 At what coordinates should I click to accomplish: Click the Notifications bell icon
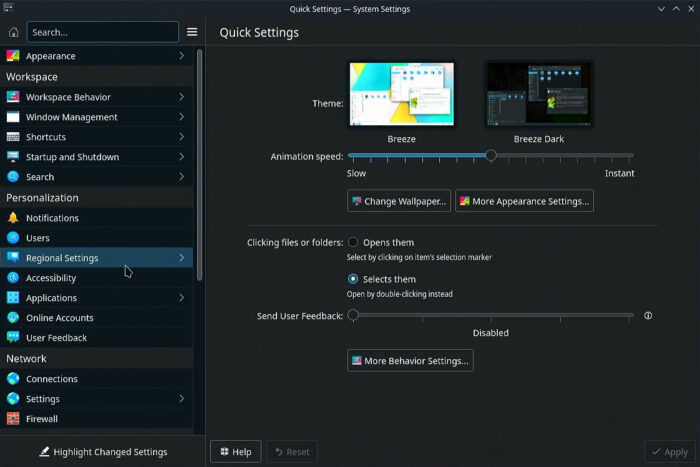(x=13, y=218)
